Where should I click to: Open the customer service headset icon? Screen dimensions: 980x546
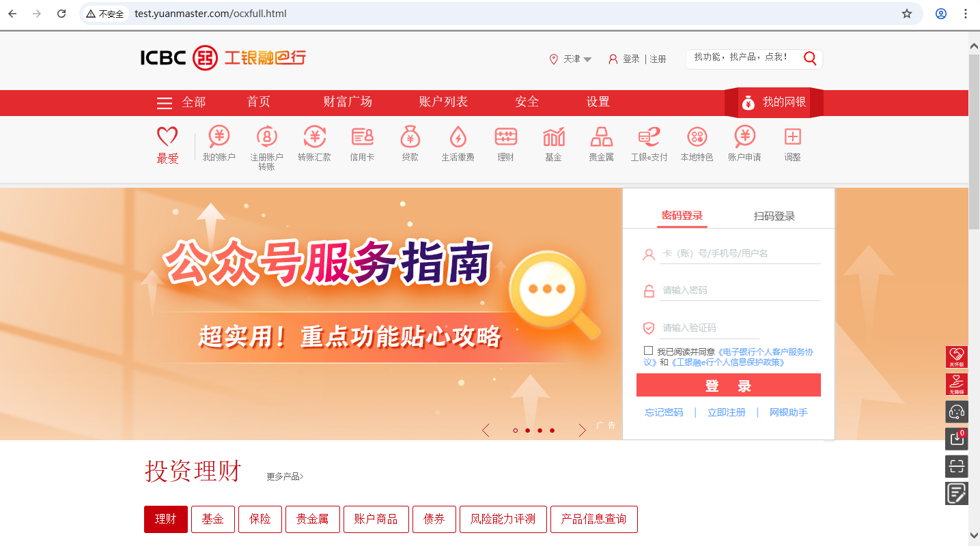[957, 412]
